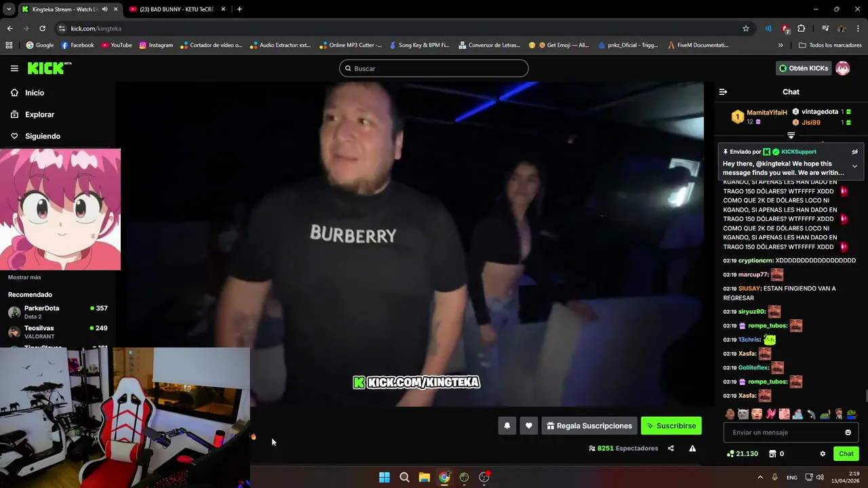The height and width of the screenshot is (488, 868).
Task: Show more bookmarks with the double-chevron
Action: click(781, 45)
